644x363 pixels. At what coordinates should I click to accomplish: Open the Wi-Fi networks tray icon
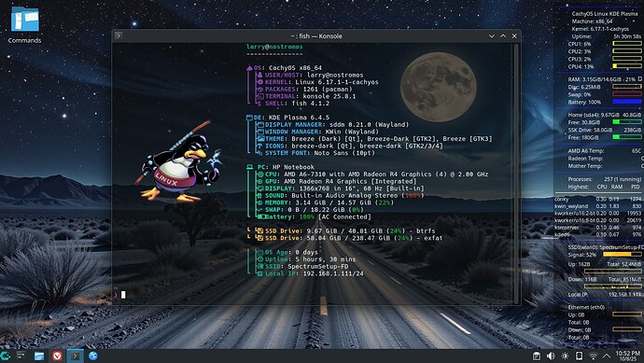pos(593,356)
